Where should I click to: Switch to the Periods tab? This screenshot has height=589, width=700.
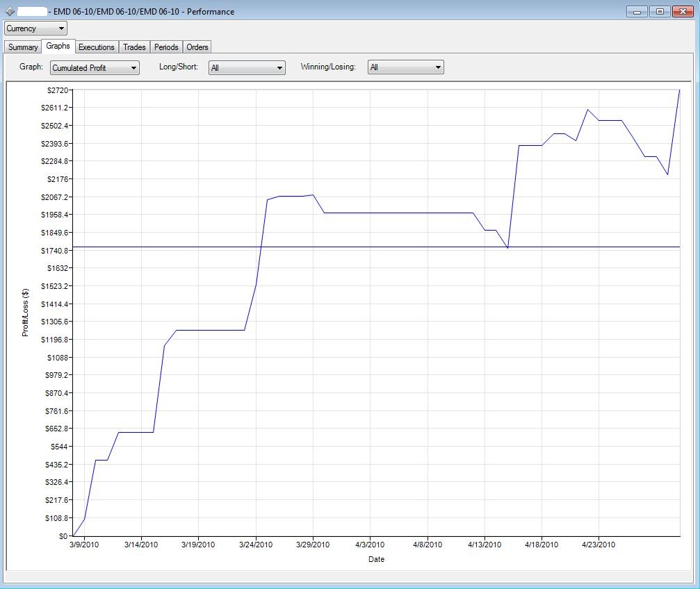pos(166,47)
